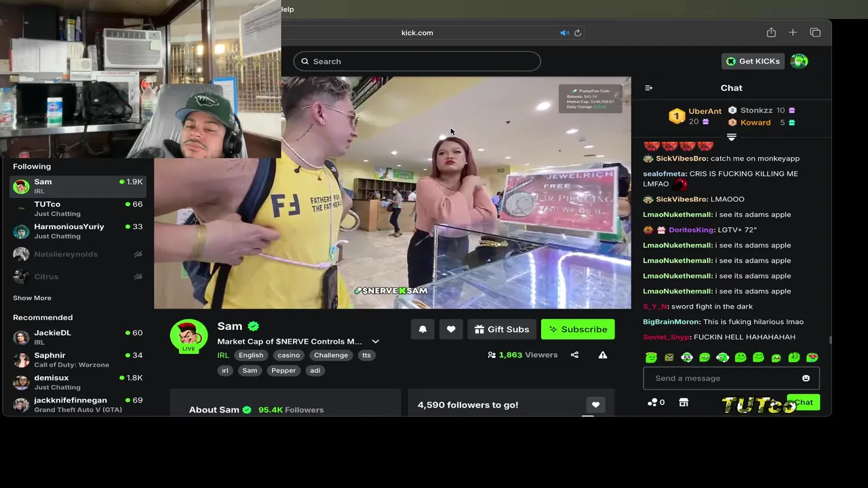Expand the stream title dropdown
Viewport: 868px width, 488px height.
[375, 342]
